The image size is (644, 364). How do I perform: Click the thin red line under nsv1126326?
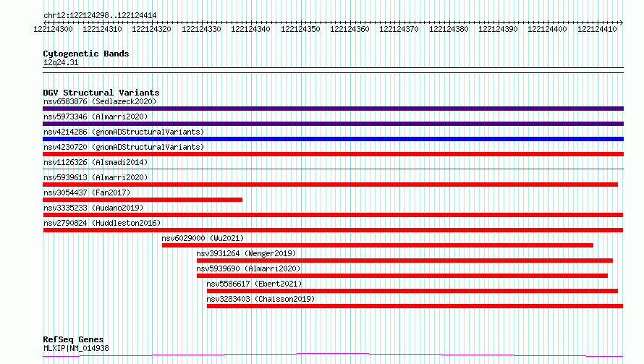[333, 169]
